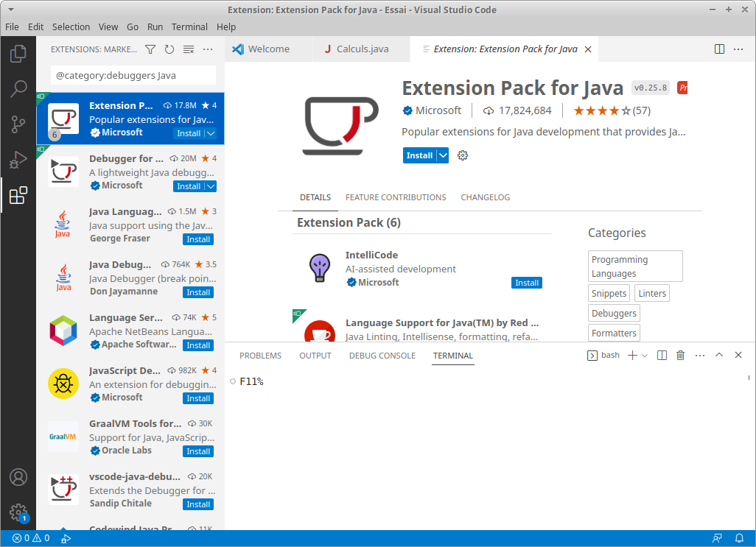The width and height of the screenshot is (756, 547).
Task: Install Apache NetBeans Language Server extension
Action: click(198, 345)
